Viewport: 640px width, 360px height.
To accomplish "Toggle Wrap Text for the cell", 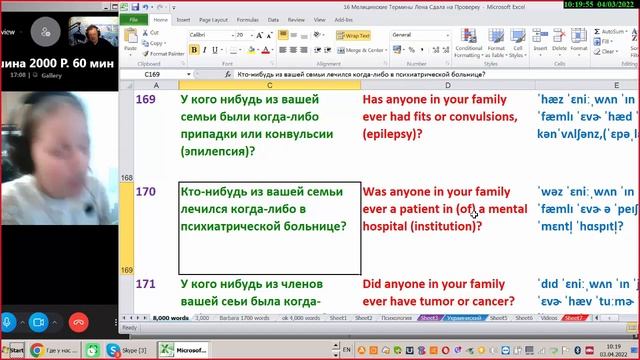I will pyautogui.click(x=353, y=36).
